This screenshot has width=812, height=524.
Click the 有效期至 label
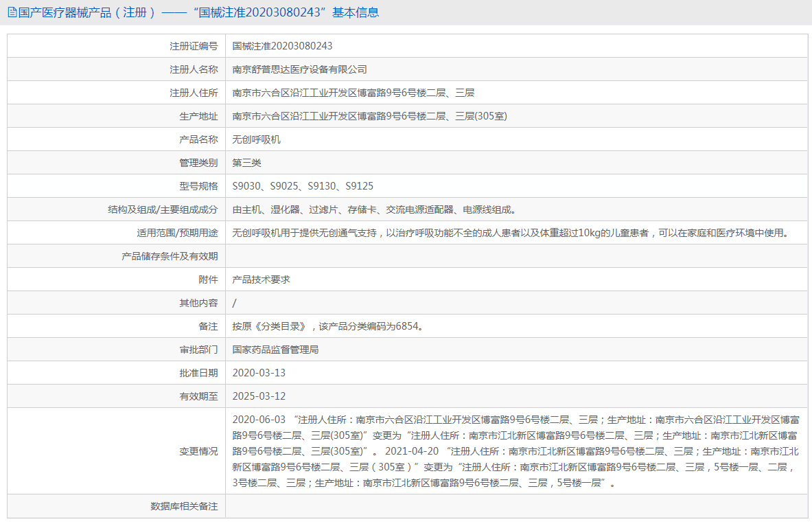point(198,396)
